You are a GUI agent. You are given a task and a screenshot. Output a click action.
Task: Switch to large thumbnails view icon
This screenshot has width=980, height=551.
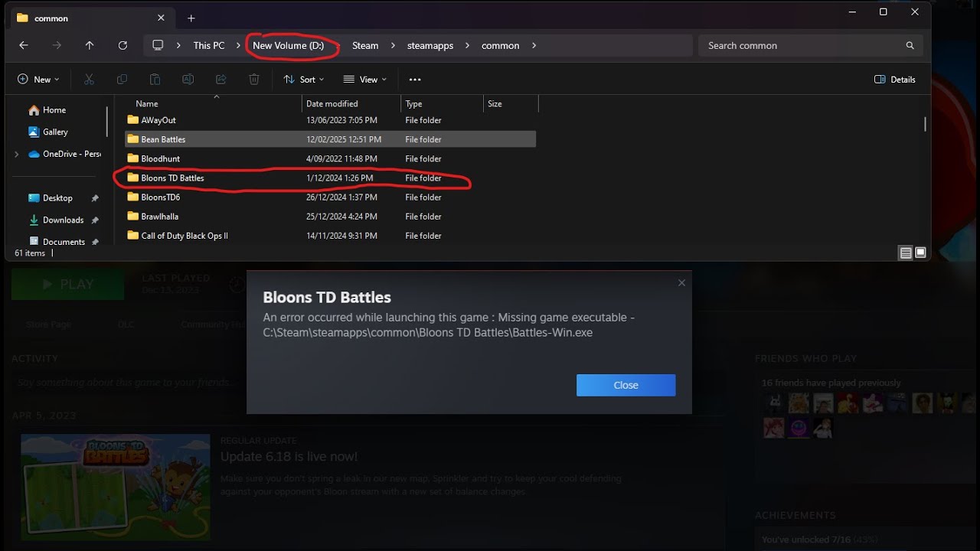(x=920, y=253)
